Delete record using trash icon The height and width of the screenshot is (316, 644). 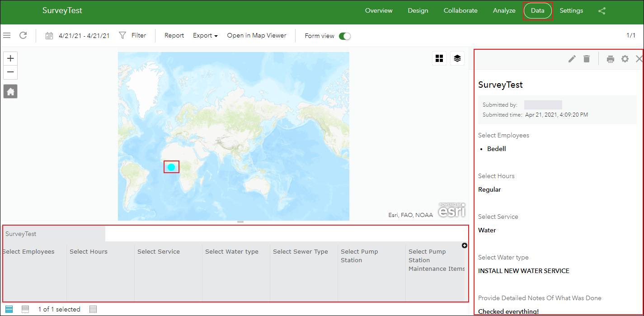click(x=587, y=59)
